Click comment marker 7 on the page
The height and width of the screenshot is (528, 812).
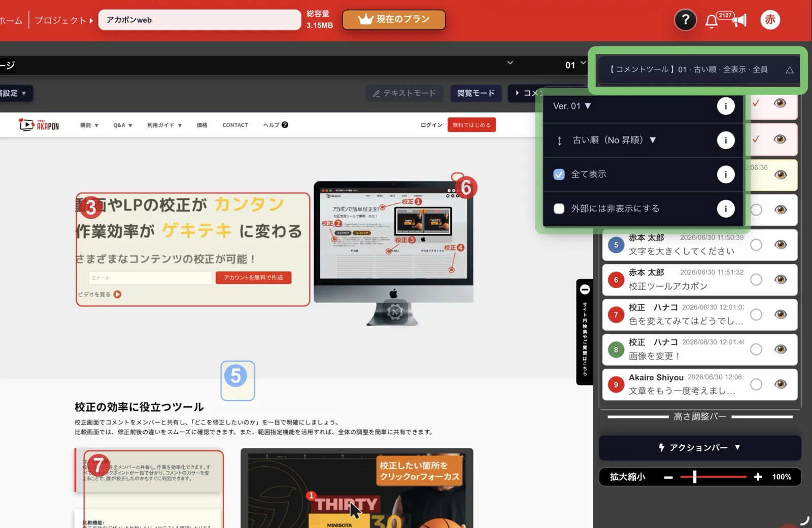pos(98,464)
